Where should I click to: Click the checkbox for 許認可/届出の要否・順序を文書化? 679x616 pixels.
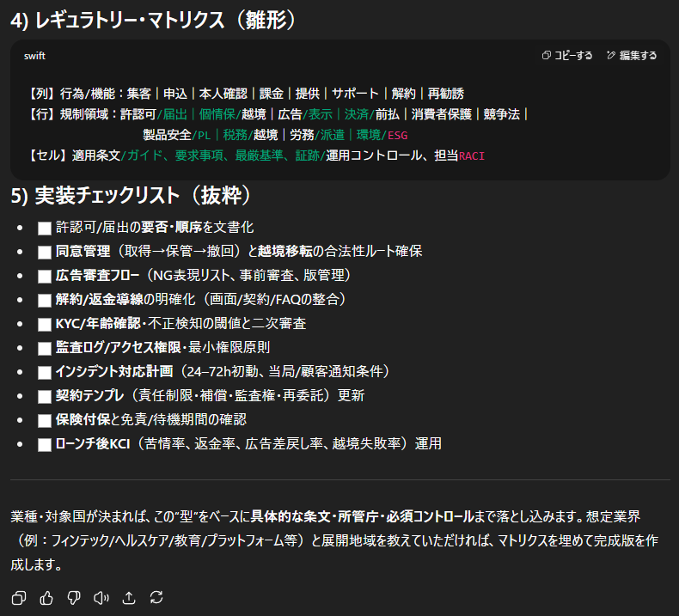click(x=45, y=229)
